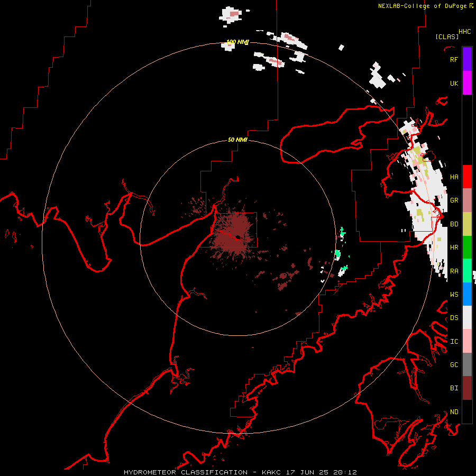Viewport: 476px width, 476px height.
Task: Click the GR legend color swatch
Action: 467,200
